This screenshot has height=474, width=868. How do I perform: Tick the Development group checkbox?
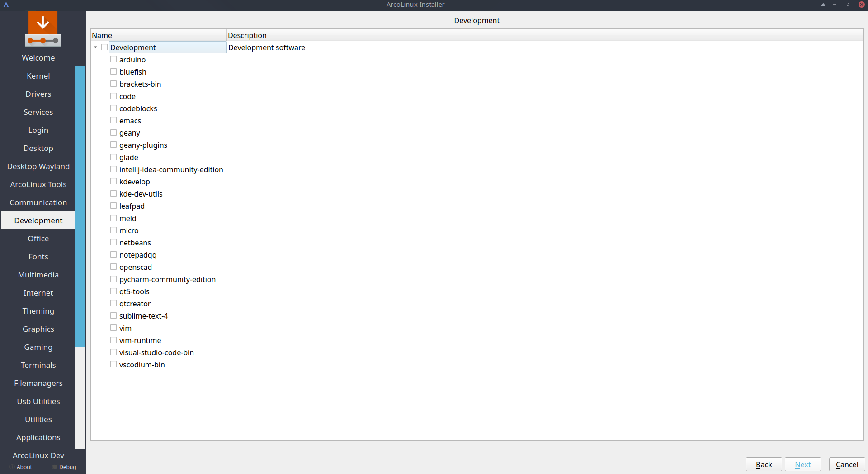pos(104,47)
